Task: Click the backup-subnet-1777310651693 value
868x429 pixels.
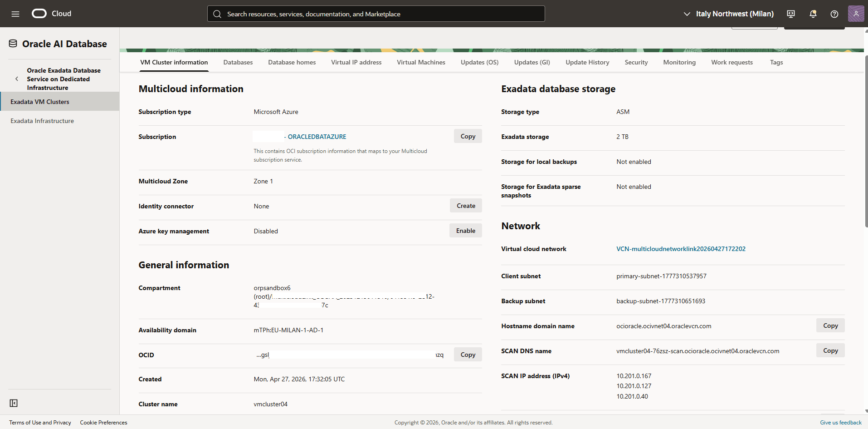Action: (x=661, y=301)
